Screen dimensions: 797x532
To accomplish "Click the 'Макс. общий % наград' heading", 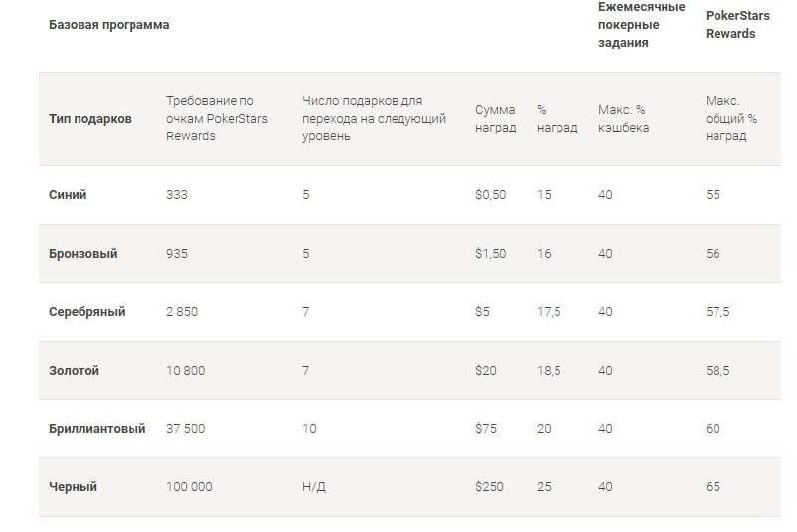I will coord(731,118).
